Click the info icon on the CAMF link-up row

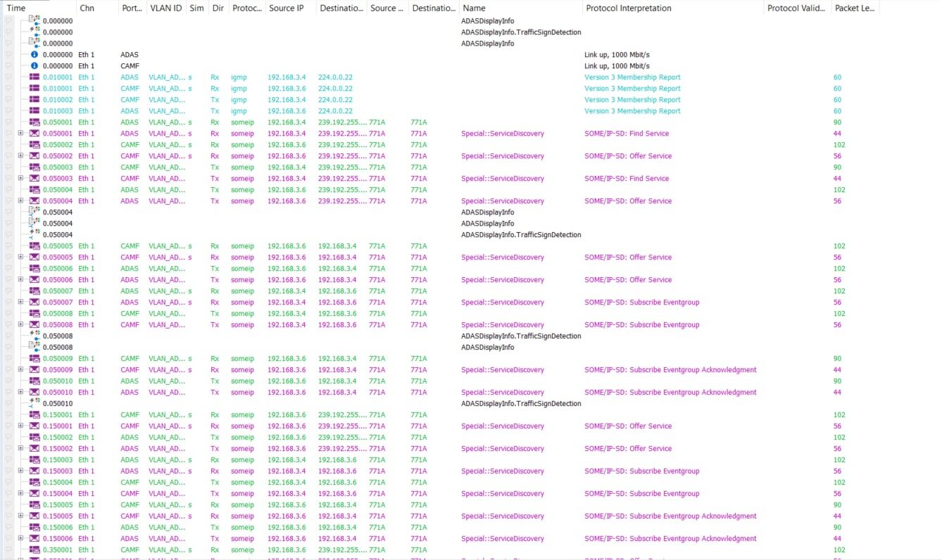pos(34,66)
